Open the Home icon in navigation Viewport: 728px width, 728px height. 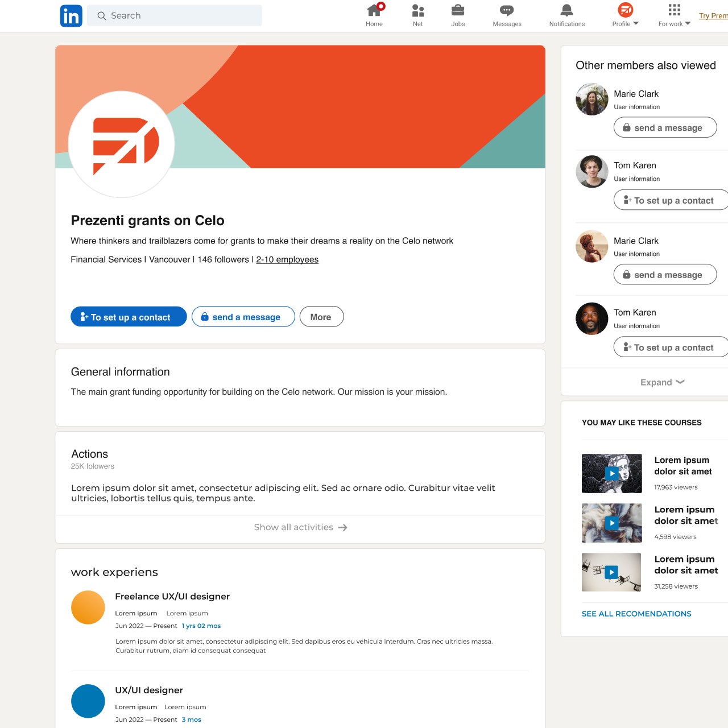pyautogui.click(x=374, y=10)
